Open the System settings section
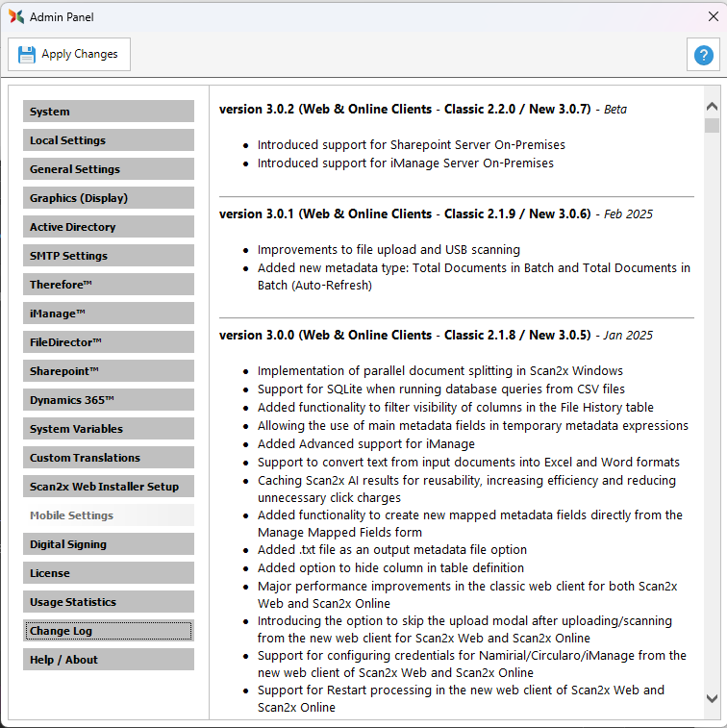The image size is (727, 728). pos(108,112)
